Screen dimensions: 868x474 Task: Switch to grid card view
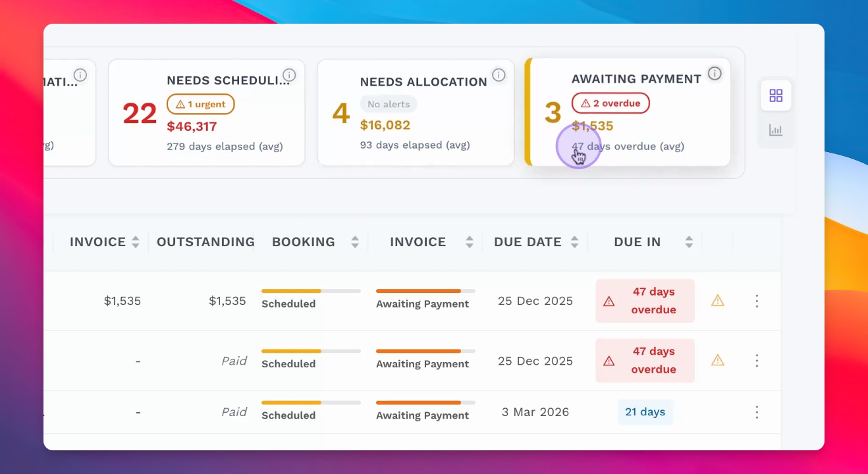(776, 96)
